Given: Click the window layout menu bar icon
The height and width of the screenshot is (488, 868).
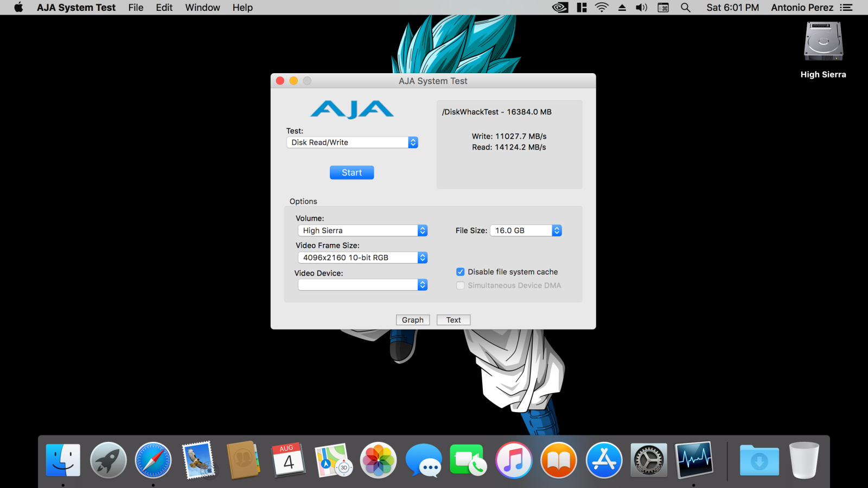Looking at the screenshot, I should pos(582,8).
